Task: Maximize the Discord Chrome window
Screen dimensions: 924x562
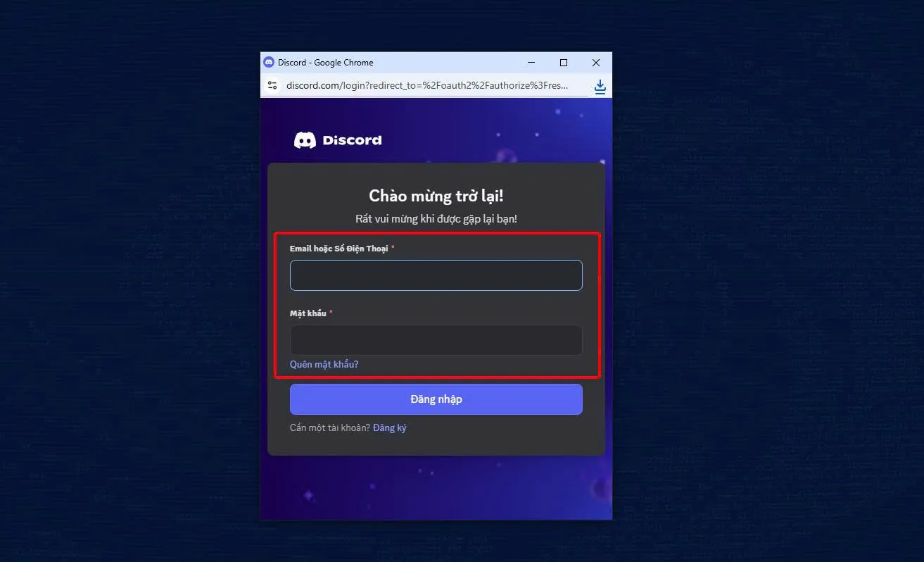Action: (x=563, y=62)
